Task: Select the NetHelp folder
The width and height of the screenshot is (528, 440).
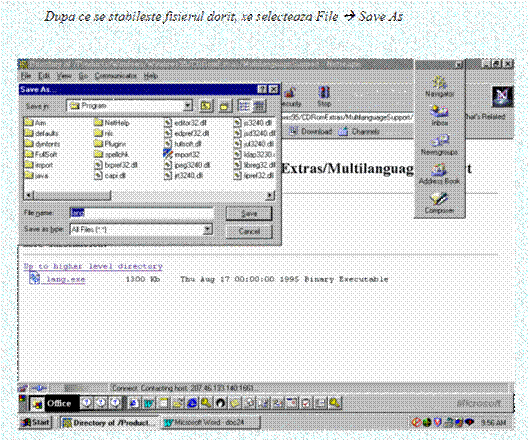Action: (112, 123)
